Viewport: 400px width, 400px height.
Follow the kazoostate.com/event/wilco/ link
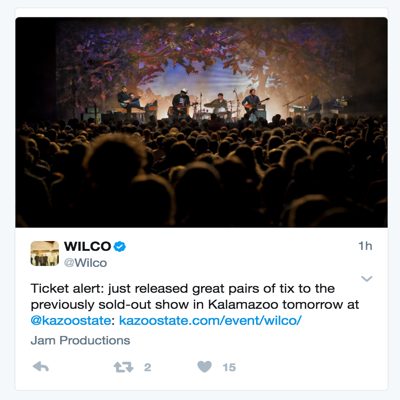[x=210, y=320]
